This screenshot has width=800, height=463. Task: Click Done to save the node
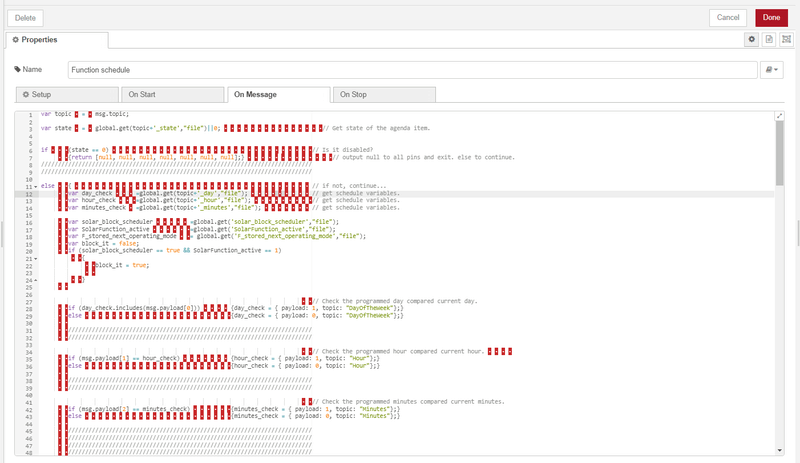coord(771,17)
